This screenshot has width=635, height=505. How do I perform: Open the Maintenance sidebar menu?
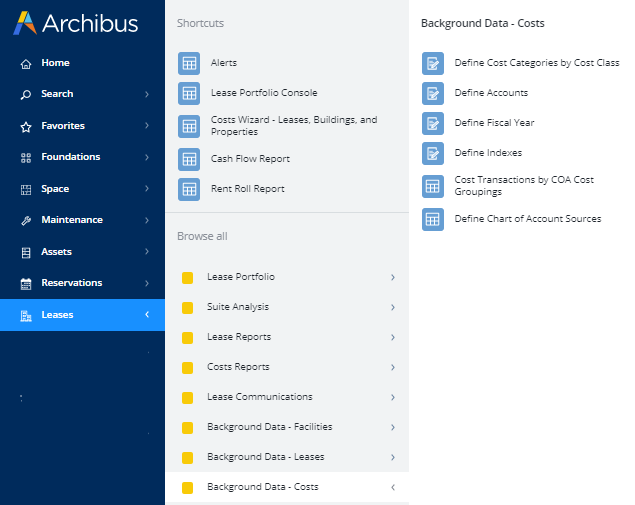coord(72,220)
